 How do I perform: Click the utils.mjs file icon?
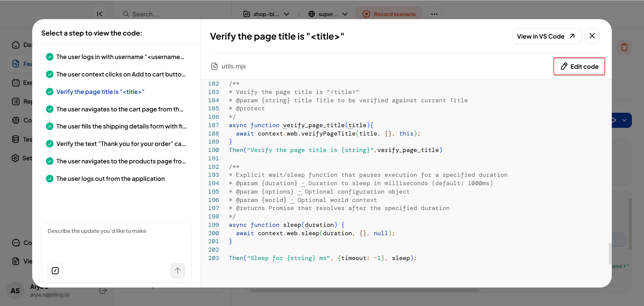click(x=214, y=66)
